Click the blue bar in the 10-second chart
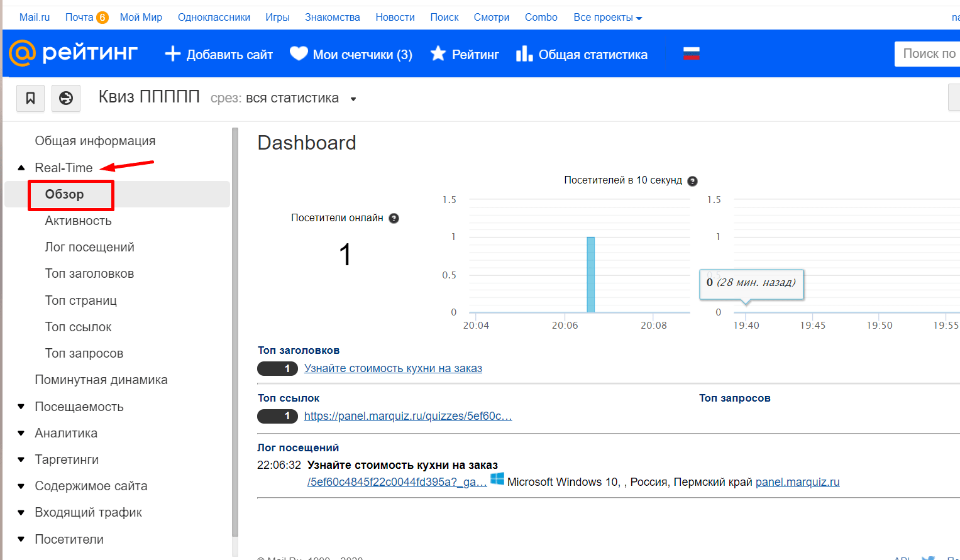The height and width of the screenshot is (560, 960). 591,274
